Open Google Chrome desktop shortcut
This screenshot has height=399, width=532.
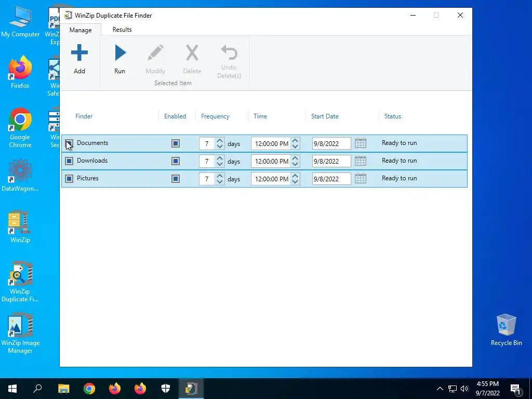coord(20,128)
